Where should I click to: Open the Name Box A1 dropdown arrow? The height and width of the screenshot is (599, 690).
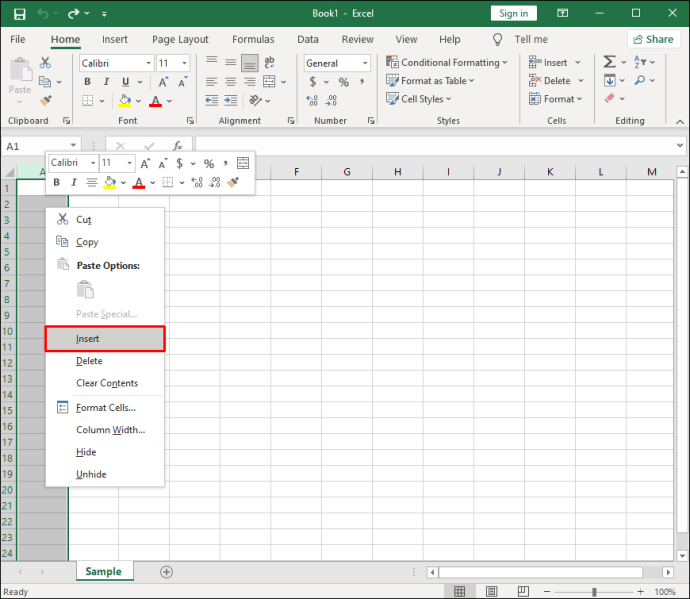(x=73, y=145)
